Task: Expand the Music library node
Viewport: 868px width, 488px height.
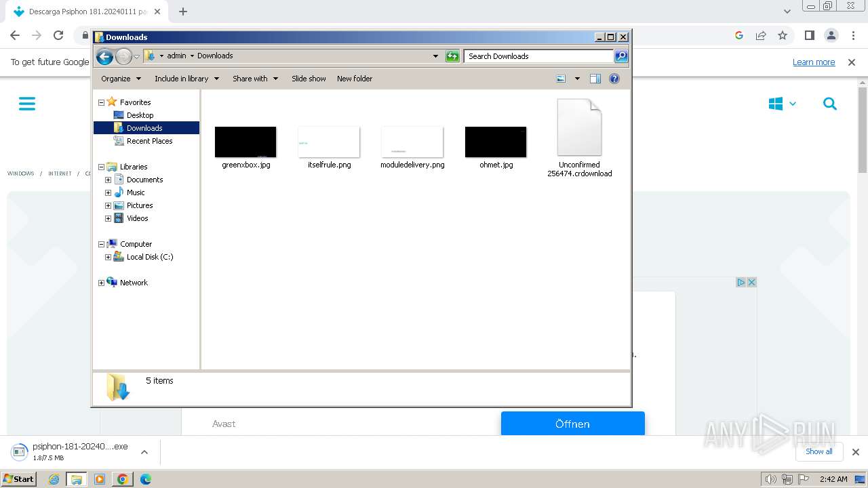Action: (108, 192)
